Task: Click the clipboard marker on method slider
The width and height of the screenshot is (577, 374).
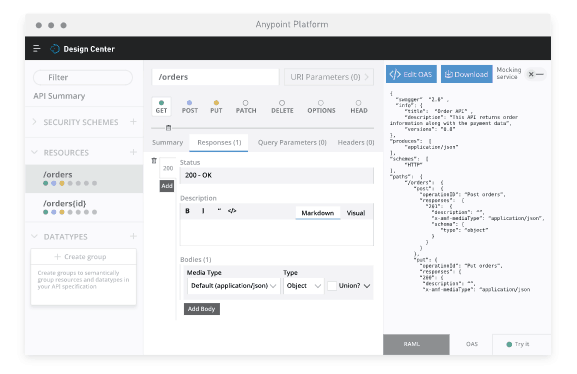Action: (x=169, y=128)
